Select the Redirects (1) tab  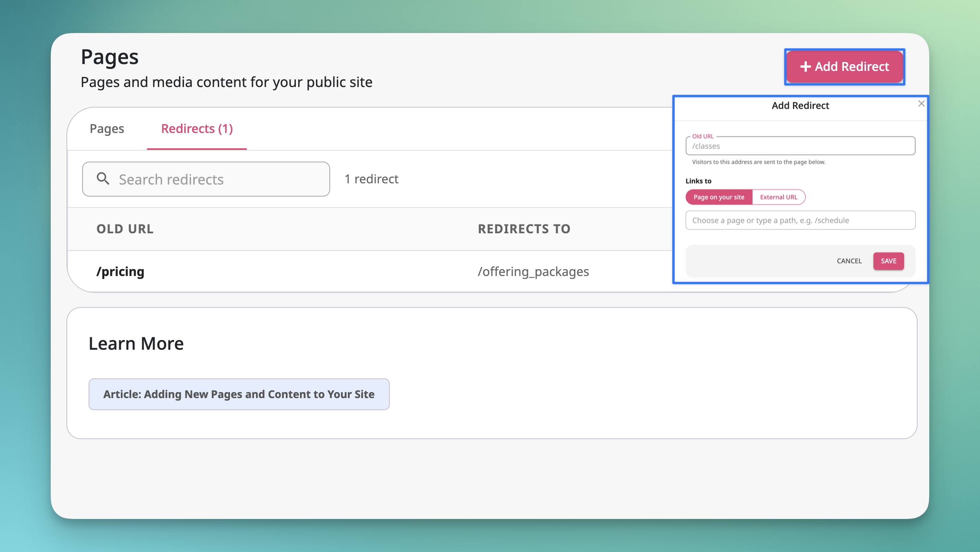(197, 129)
